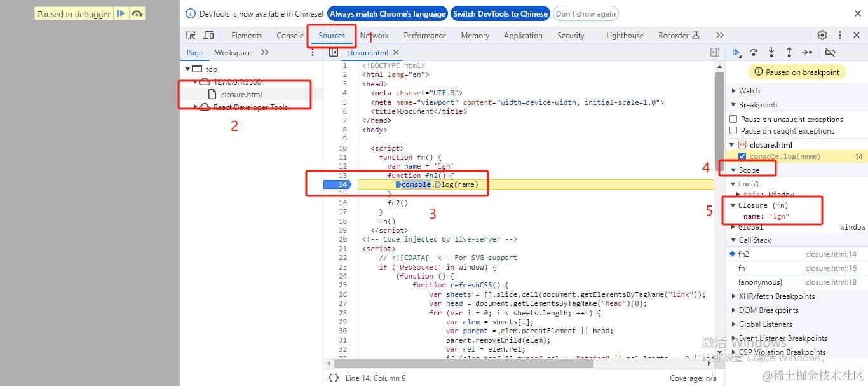Collapse the Local scope

(x=733, y=184)
